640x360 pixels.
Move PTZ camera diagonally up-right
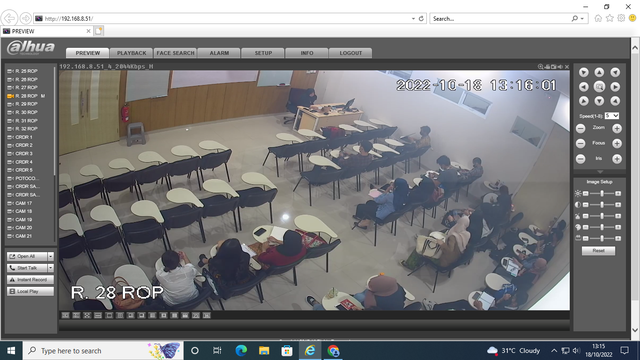[x=615, y=72]
